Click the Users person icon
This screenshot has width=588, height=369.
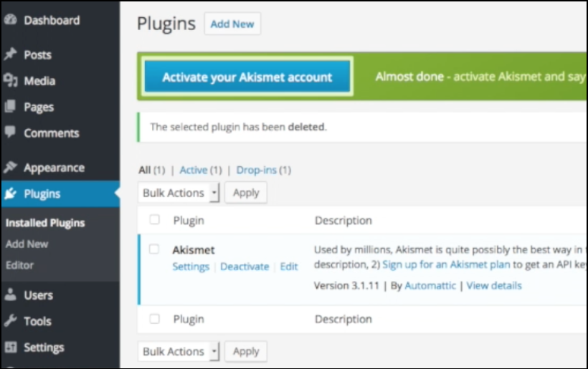(11, 294)
